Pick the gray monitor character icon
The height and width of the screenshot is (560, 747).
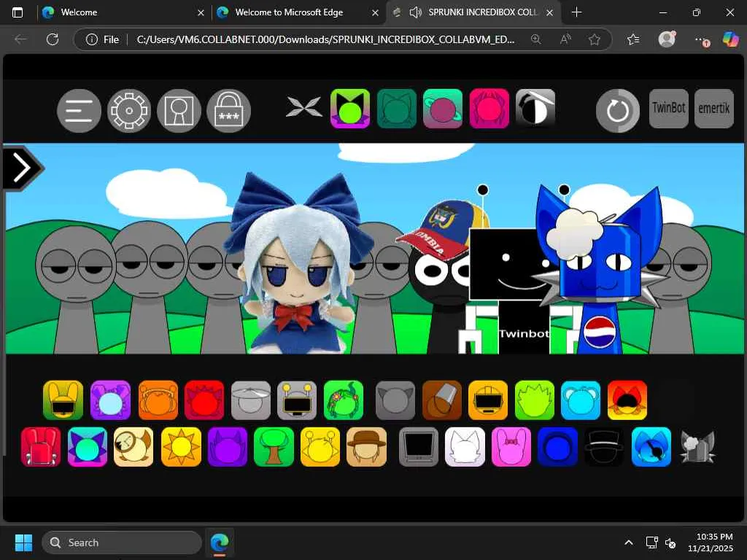click(x=419, y=447)
